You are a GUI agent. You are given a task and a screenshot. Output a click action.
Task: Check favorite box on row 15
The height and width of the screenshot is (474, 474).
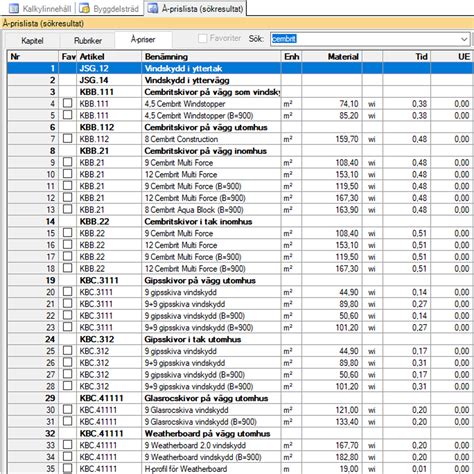point(68,233)
